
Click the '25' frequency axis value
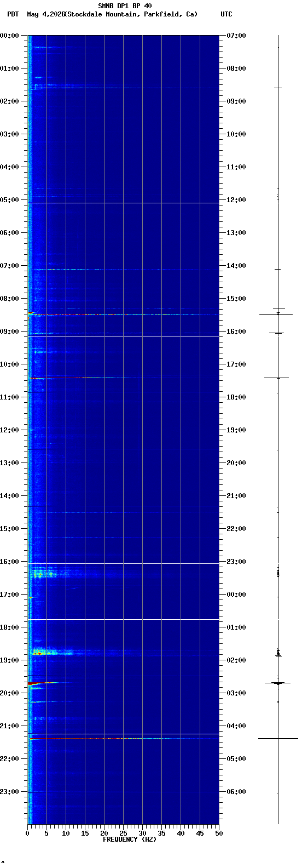123,833
